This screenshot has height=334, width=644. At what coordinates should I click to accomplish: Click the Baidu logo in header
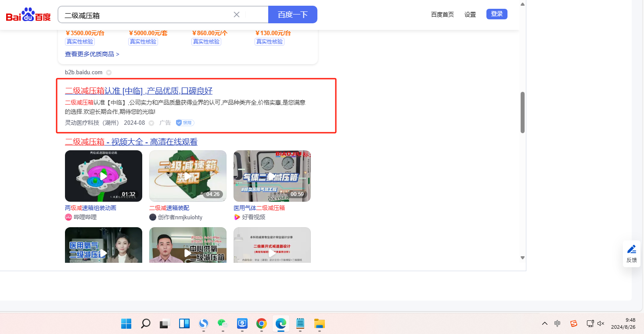click(29, 15)
